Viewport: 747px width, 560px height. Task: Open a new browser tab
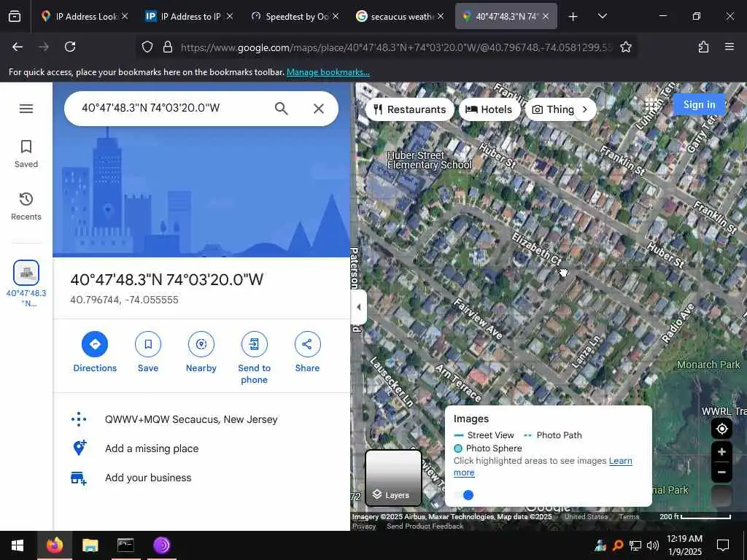click(573, 17)
